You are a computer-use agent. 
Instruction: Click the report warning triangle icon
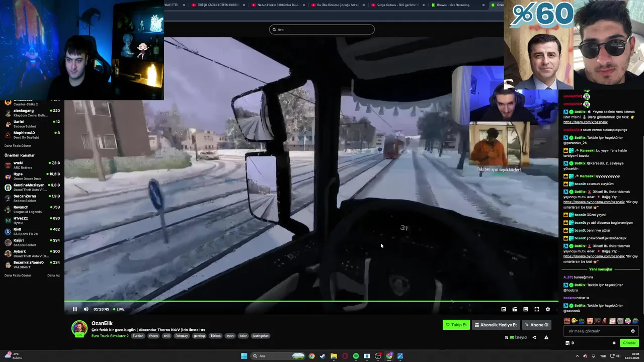pos(546,337)
